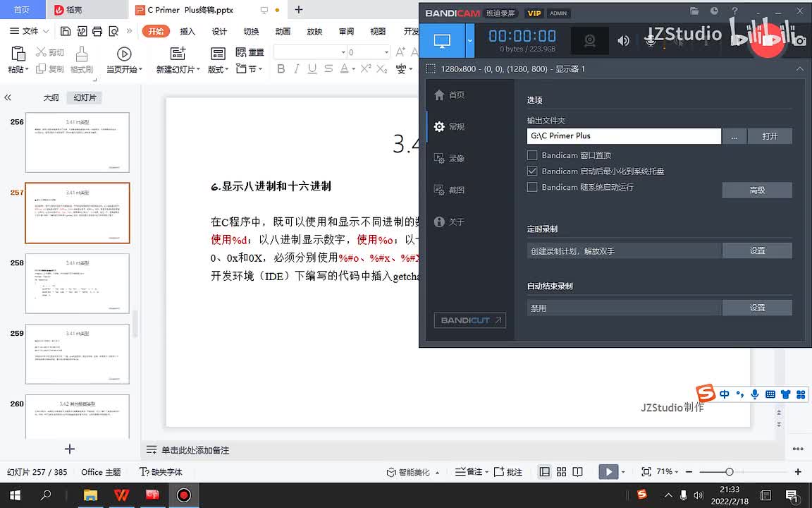Screen dimensions: 812x508
Task: Click fit-to-window zoom icon
Action: click(x=646, y=472)
